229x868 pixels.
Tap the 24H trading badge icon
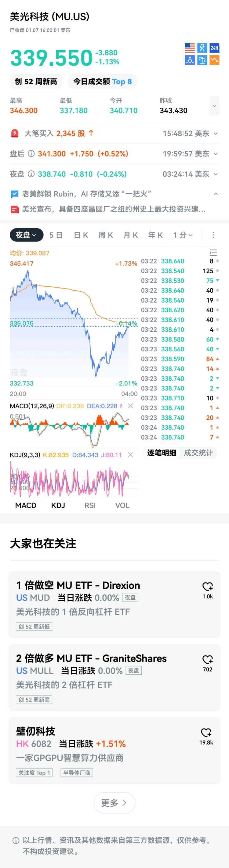215,48
